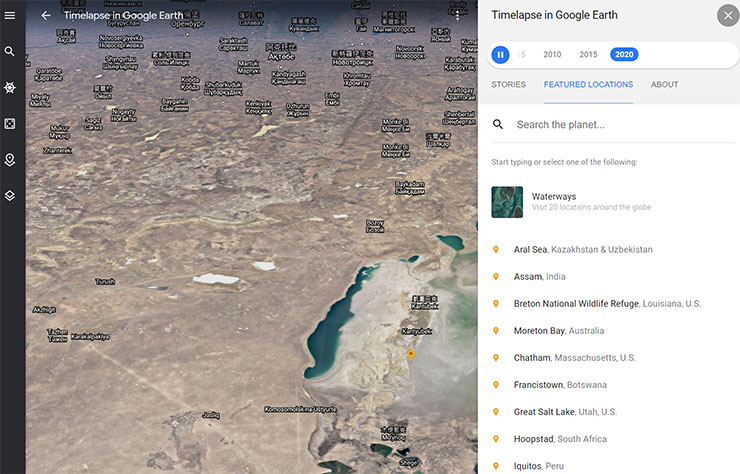
Task: Click the magnifier icon beside search field
Action: coord(498,124)
